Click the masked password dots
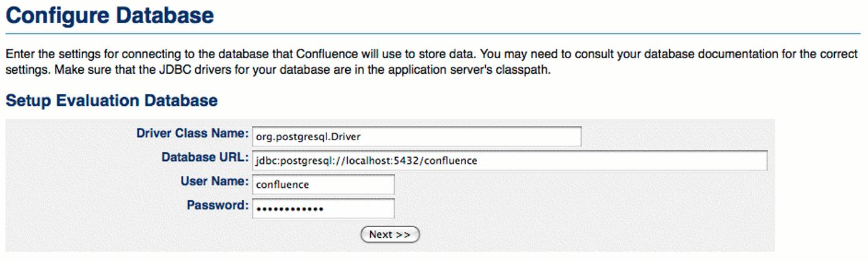This screenshot has width=868, height=261. (290, 209)
